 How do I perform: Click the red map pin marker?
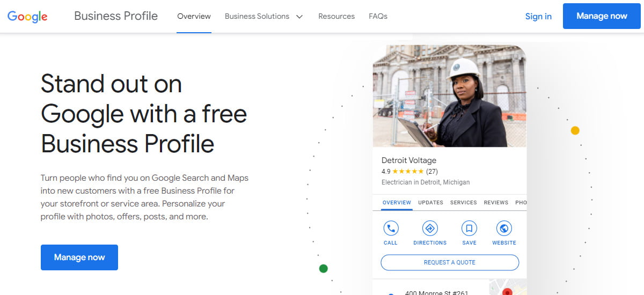click(507, 291)
